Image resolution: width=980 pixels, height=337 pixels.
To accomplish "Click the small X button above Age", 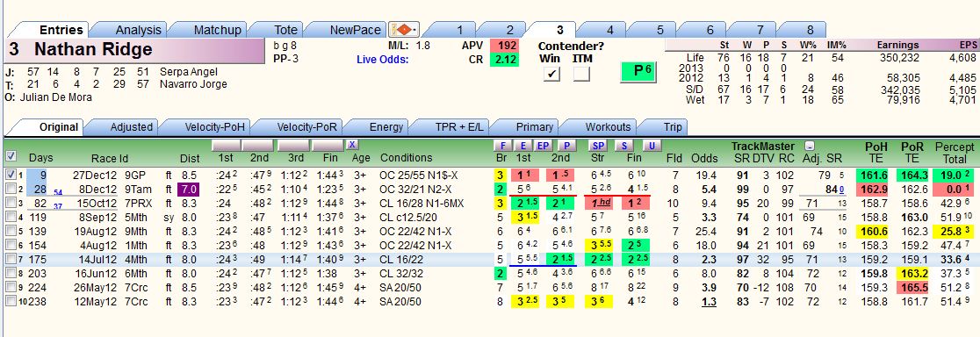I will (x=352, y=145).
